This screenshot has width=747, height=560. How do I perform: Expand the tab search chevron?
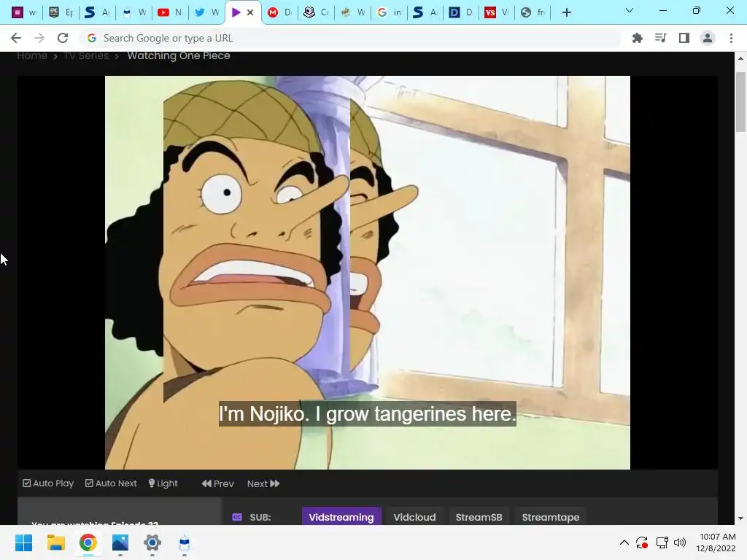tap(630, 10)
